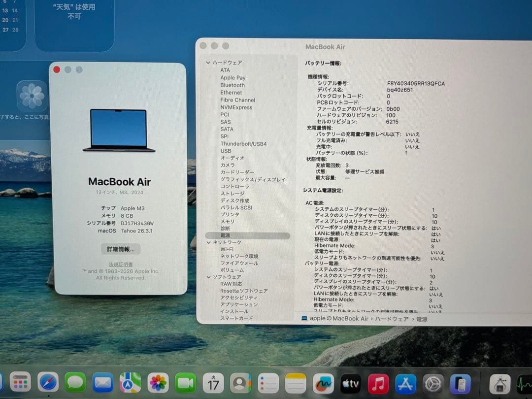This screenshot has width=532, height=399.
Task: Select オーディオ in the sidebar
Action: coord(233,158)
